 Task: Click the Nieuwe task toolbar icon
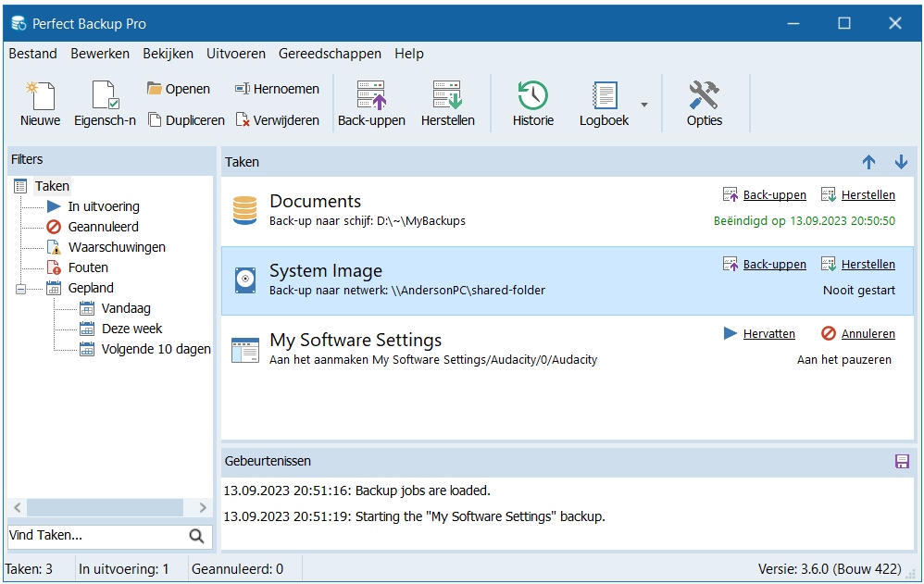coord(40,95)
